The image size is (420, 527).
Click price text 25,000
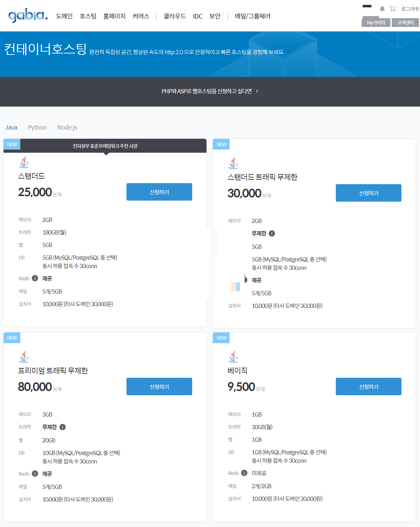[35, 192]
